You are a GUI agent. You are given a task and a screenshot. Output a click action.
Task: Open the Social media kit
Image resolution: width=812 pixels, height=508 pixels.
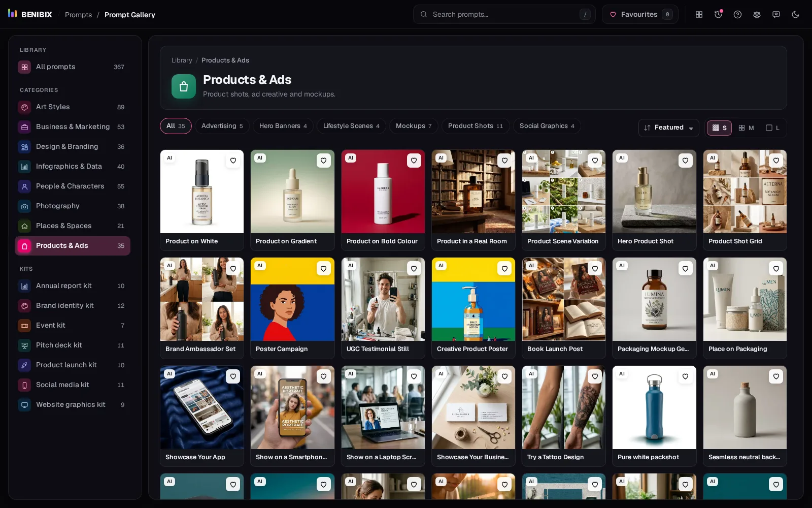[73, 385]
